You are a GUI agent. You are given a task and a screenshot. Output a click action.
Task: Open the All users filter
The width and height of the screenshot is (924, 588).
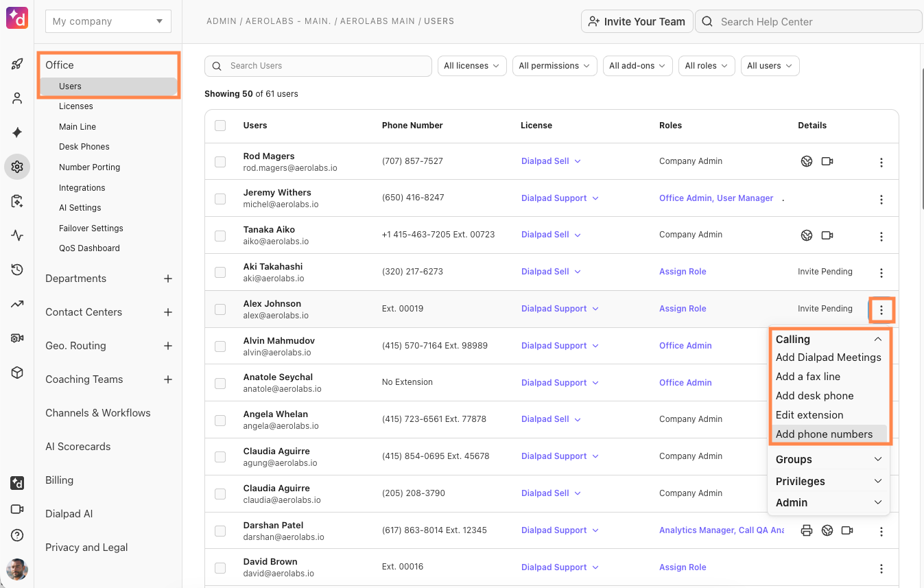(x=770, y=66)
